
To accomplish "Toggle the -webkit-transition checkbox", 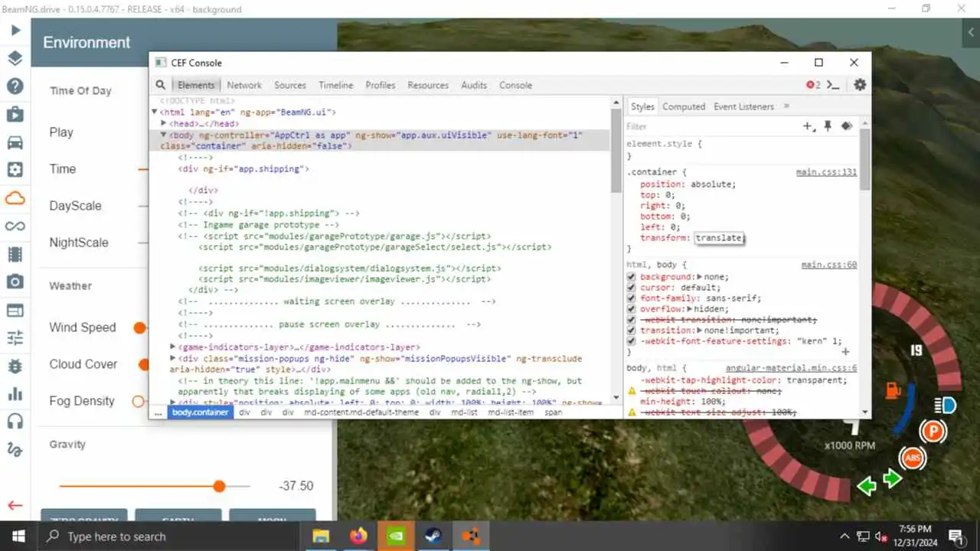I will (x=632, y=320).
